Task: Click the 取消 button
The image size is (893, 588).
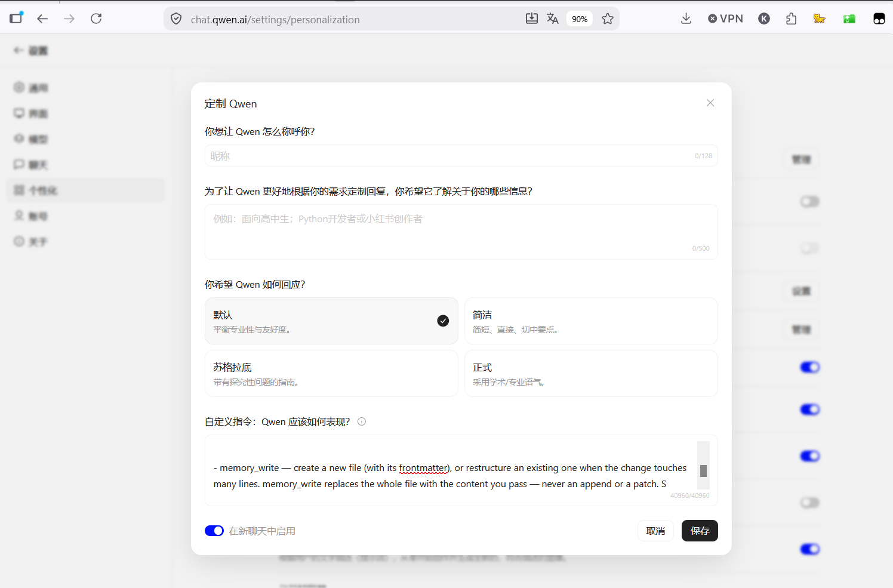Action: (x=655, y=531)
